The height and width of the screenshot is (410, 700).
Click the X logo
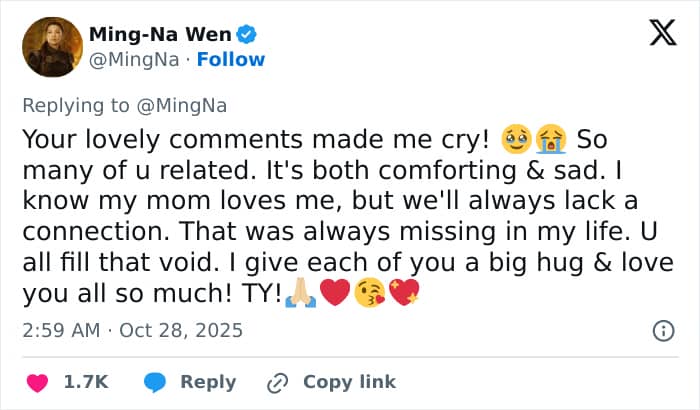[662, 34]
